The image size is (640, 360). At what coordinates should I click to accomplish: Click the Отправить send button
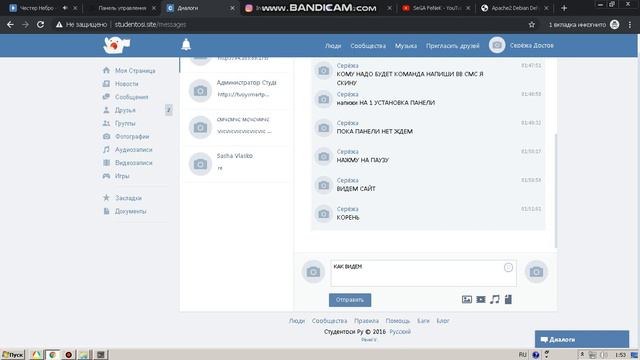350,300
